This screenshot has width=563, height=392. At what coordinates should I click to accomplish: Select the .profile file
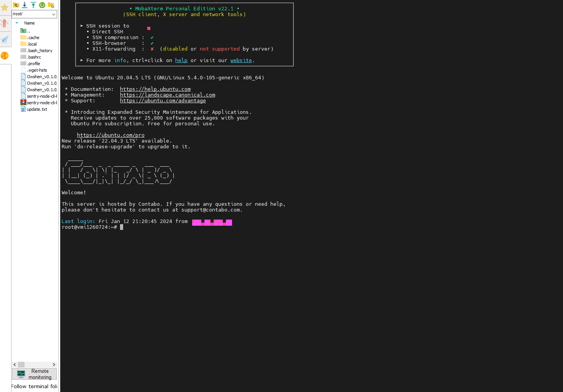[30, 64]
